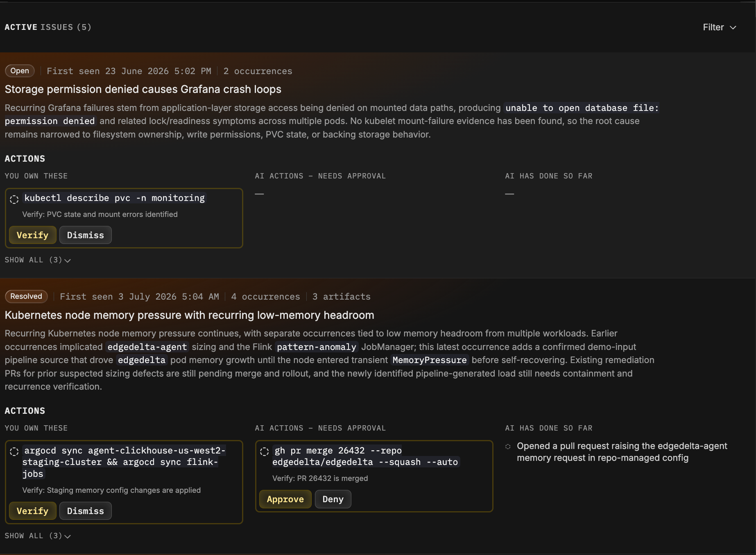Expand SHOW ALL (3) under Grafana issue

pyautogui.click(x=38, y=260)
